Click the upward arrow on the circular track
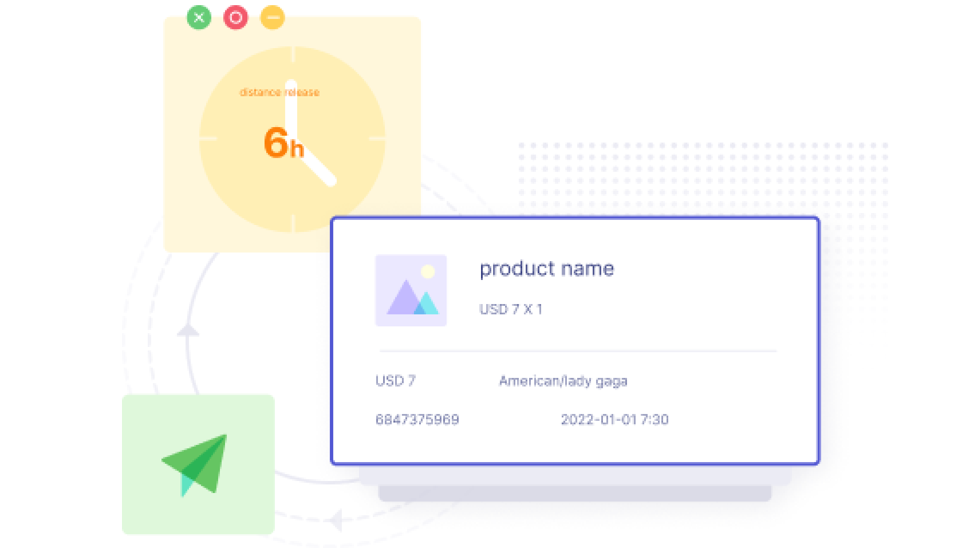962x560 pixels. 188,330
